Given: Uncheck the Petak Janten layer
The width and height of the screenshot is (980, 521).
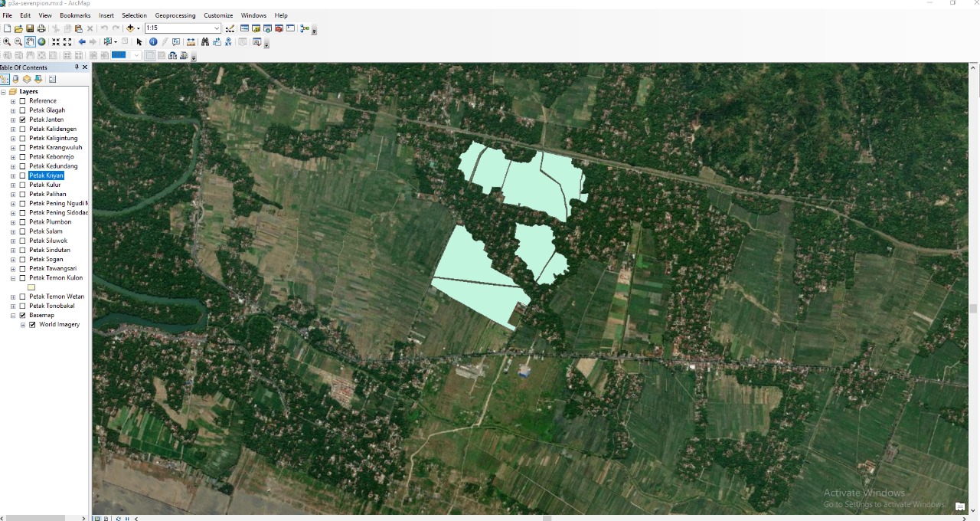Looking at the screenshot, I should [23, 120].
